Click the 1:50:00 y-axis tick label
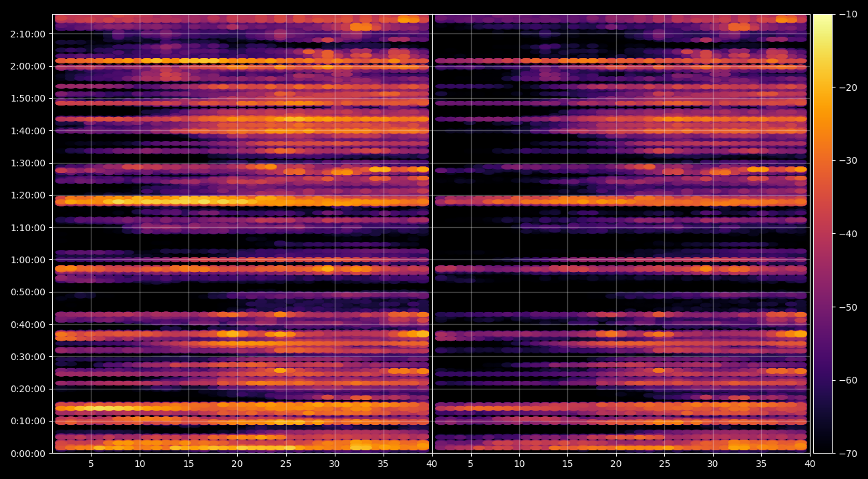Viewport: 868px width, 479px height. click(x=27, y=98)
